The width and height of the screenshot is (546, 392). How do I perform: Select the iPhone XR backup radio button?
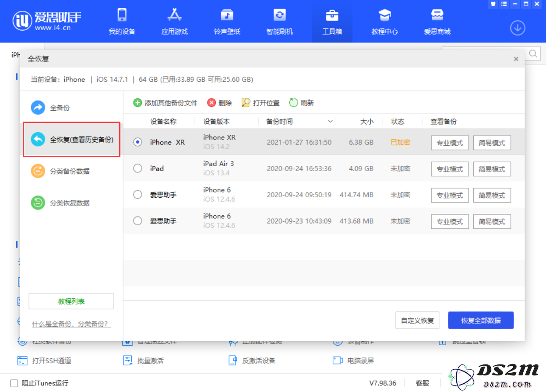(138, 142)
